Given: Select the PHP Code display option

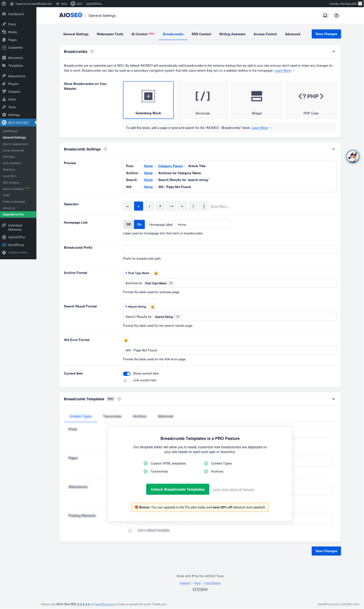Looking at the screenshot, I should 310,100.
